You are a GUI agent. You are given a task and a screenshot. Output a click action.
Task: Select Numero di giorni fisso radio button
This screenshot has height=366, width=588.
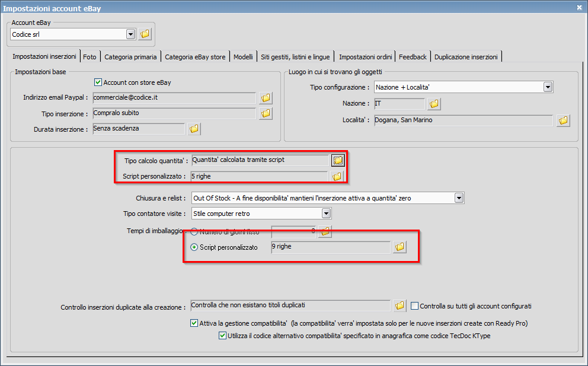pos(194,232)
